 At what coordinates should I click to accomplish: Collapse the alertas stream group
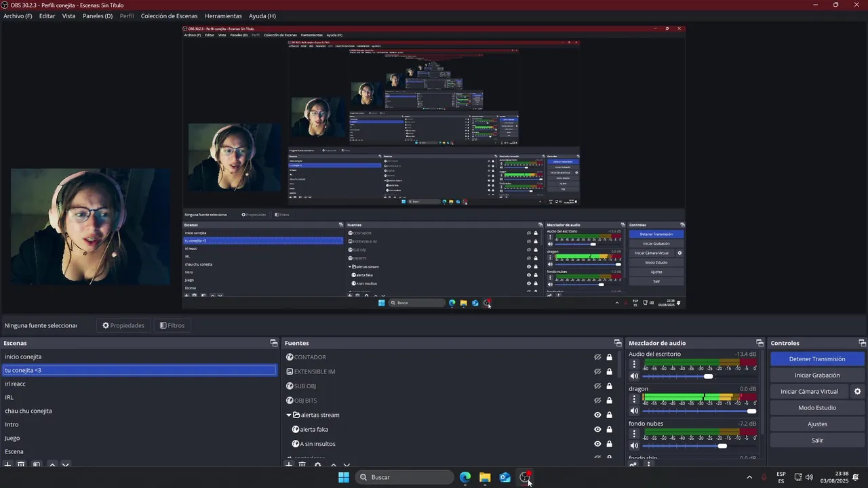(x=289, y=415)
